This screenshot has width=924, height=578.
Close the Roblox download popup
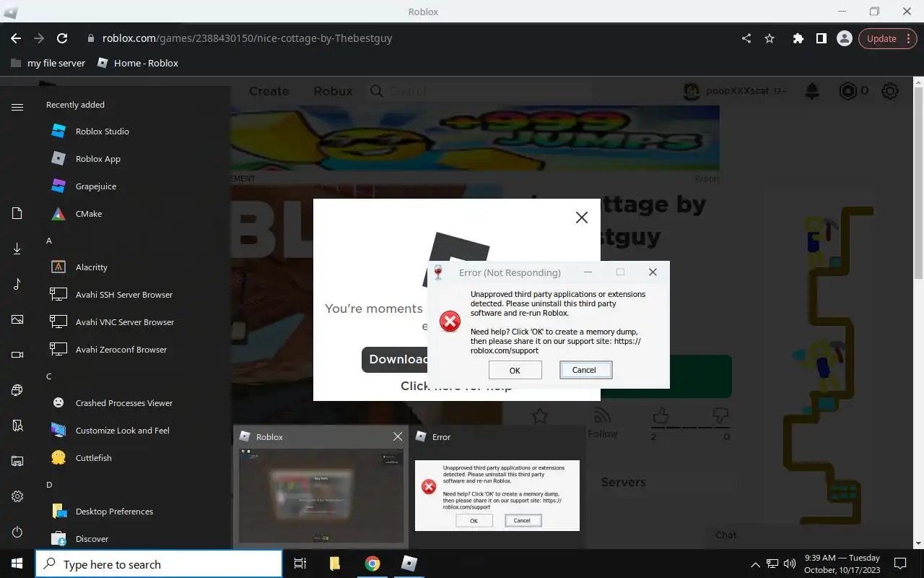click(581, 217)
